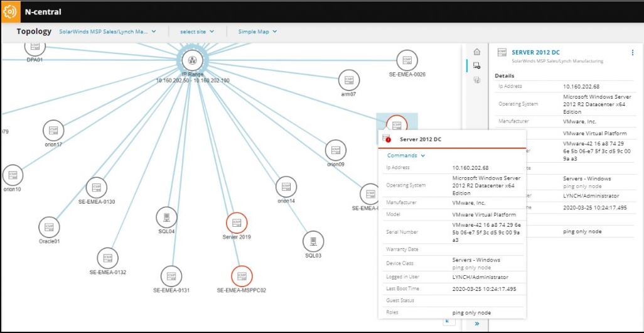Click the SolarWinds MSP Sales/Lynch Manufacturing subtitle
Viewport: 644px width, 333px height.
[557, 61]
